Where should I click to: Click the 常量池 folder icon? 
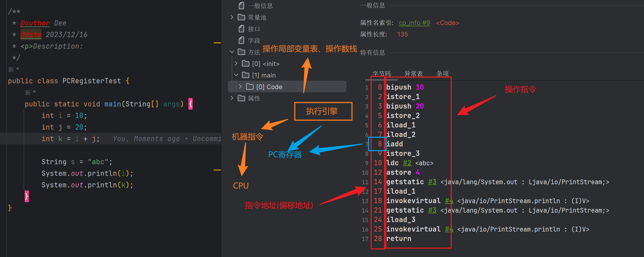pos(241,17)
